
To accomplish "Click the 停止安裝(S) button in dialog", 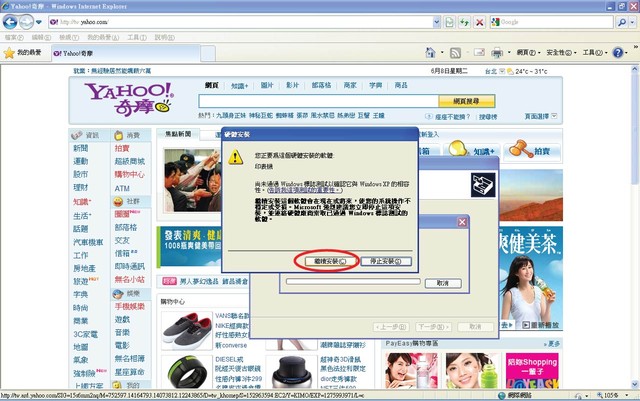I will [x=386, y=261].
